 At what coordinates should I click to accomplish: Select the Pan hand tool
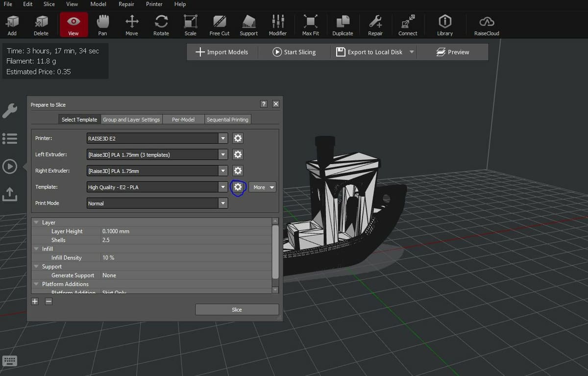coord(102,25)
